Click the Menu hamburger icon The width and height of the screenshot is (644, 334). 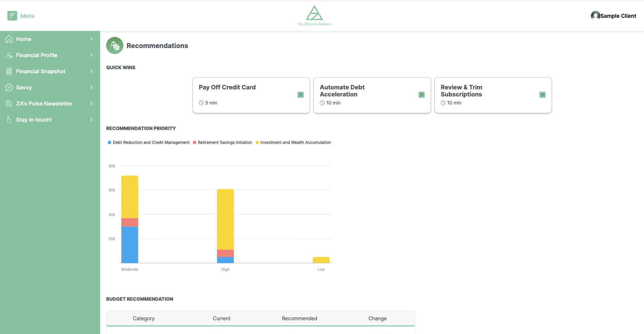pos(12,16)
